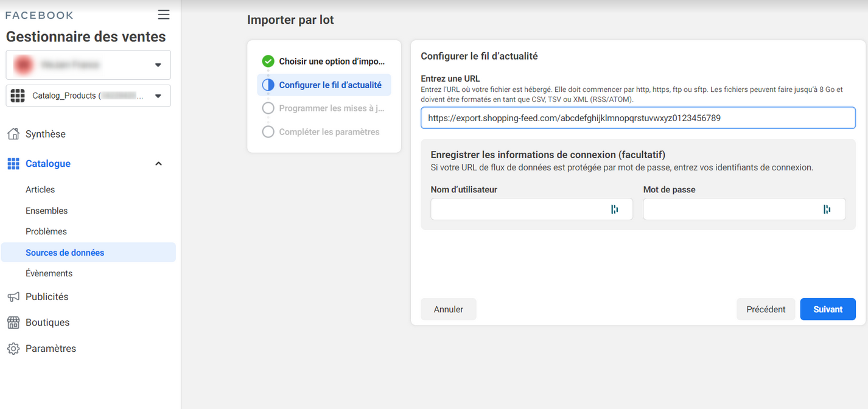Open Articles in the Catalogue menu
Image resolution: width=868 pixels, height=409 pixels.
tap(40, 190)
